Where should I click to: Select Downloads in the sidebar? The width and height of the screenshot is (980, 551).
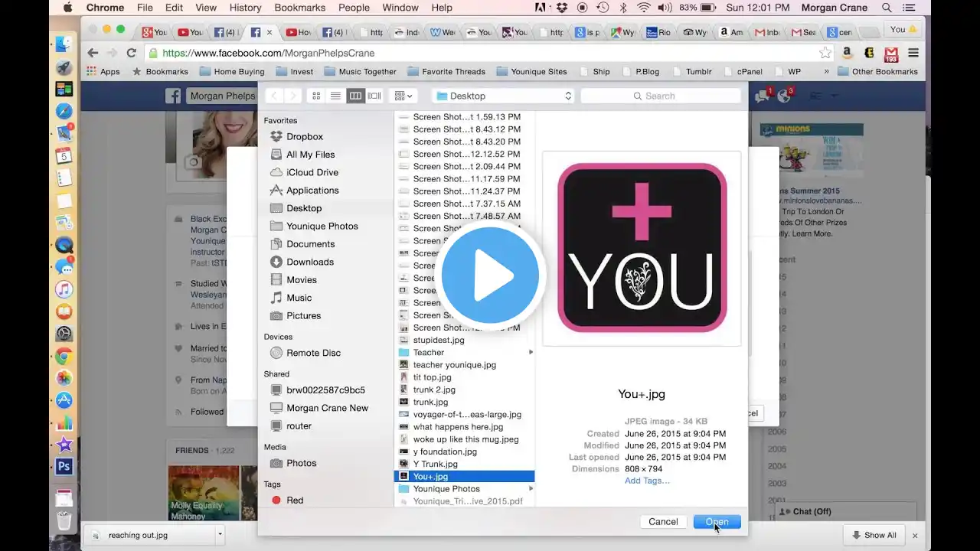[x=310, y=262]
